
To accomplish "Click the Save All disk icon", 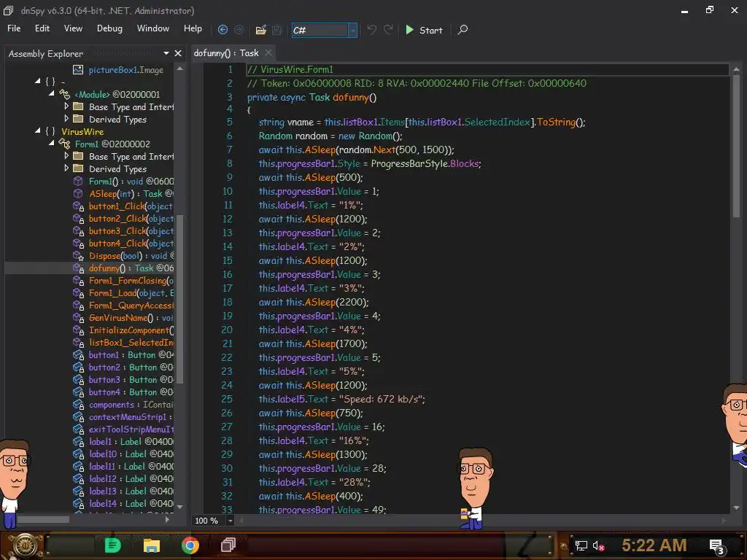I will [x=276, y=30].
